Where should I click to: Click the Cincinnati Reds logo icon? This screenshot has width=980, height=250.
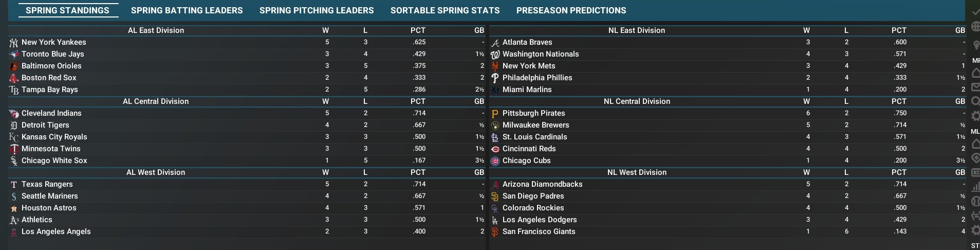click(495, 149)
